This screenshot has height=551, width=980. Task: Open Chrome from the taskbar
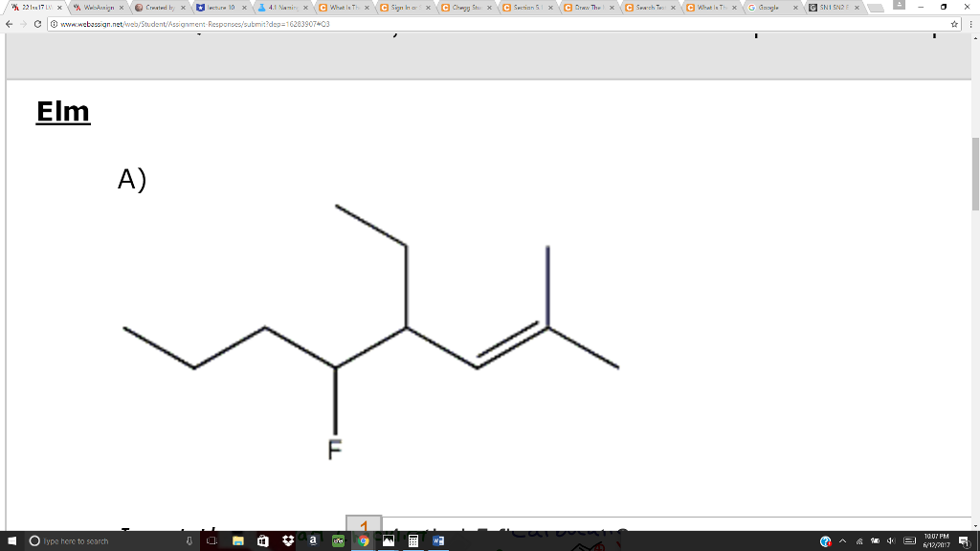[363, 540]
